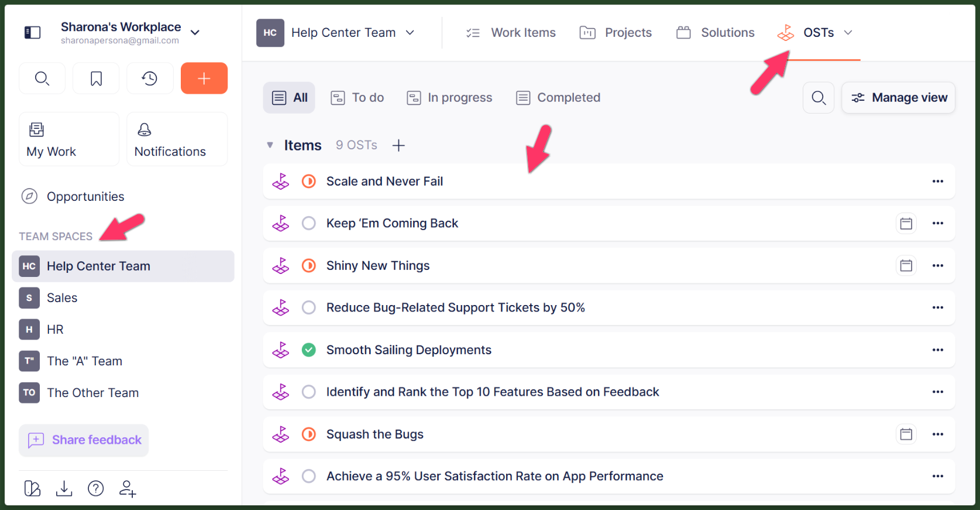Click the invite user icon
The image size is (980, 510).
(128, 488)
